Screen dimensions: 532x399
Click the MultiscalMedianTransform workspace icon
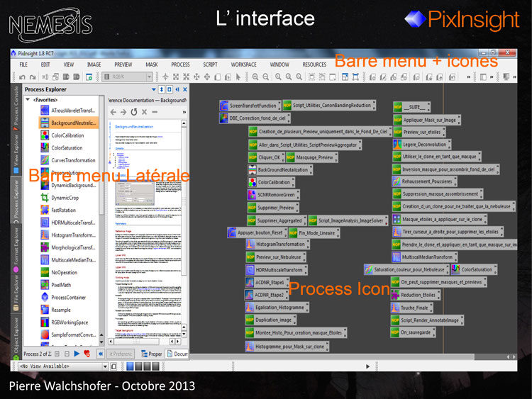[425, 257]
